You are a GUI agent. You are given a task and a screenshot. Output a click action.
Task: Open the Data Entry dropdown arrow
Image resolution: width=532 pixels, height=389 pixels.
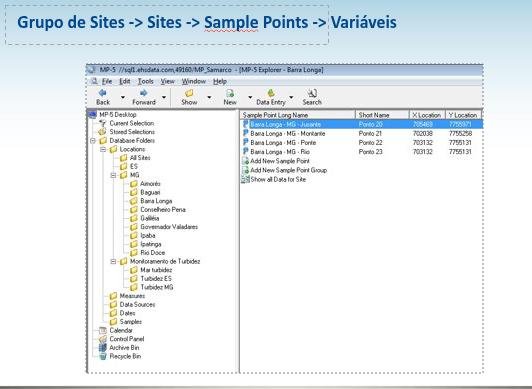(x=291, y=97)
